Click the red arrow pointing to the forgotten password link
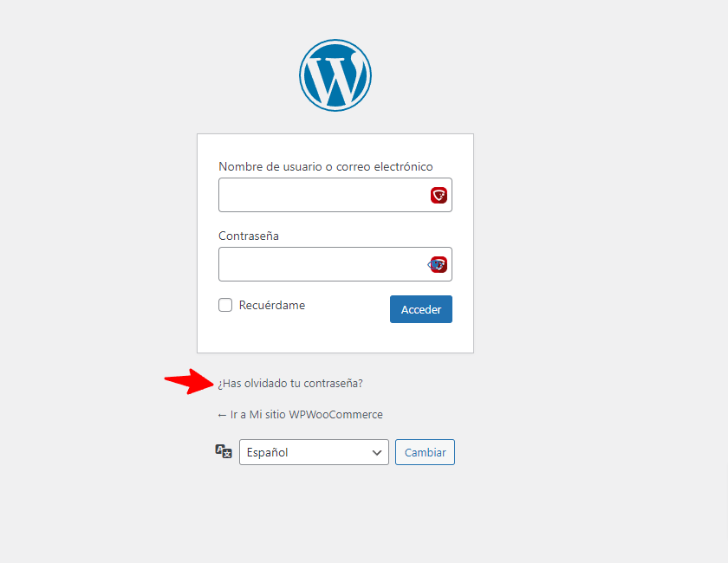 coord(189,381)
